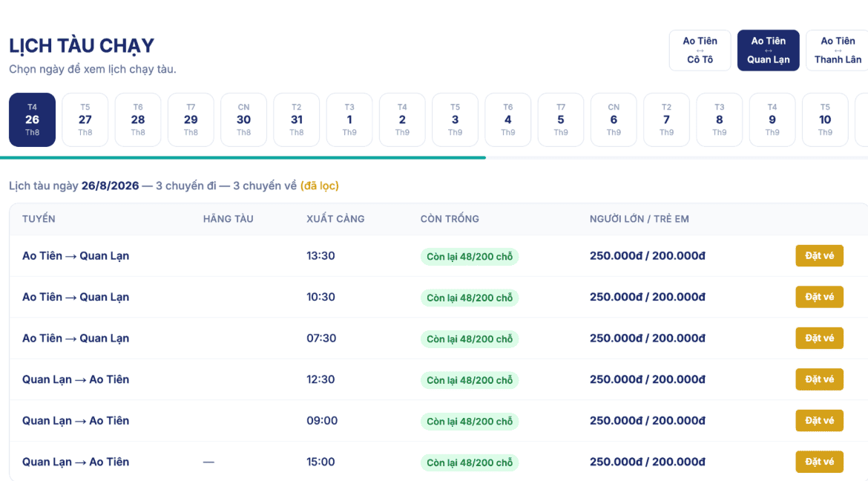The height and width of the screenshot is (481, 868).
Task: View schedule for T7 5 Th9
Action: click(561, 120)
